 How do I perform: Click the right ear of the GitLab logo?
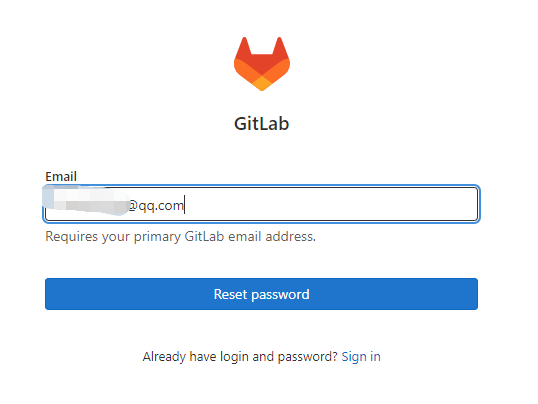(280, 46)
